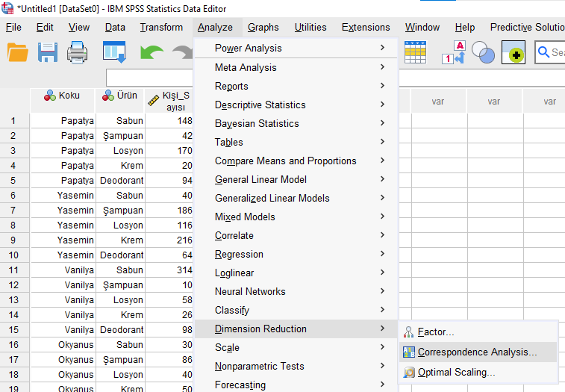The width and height of the screenshot is (565, 392).
Task: Expand the Regression submenu
Action: pyautogui.click(x=239, y=254)
